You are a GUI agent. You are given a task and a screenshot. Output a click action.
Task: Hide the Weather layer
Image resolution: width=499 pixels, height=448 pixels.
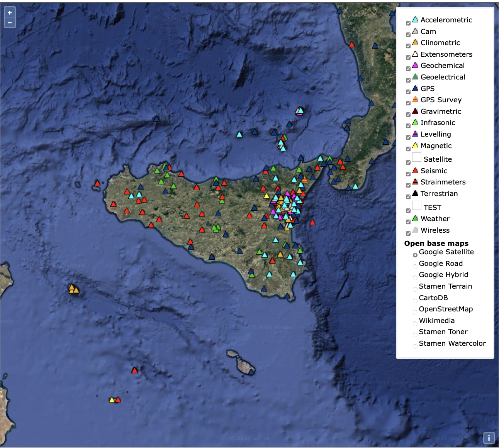[408, 222]
